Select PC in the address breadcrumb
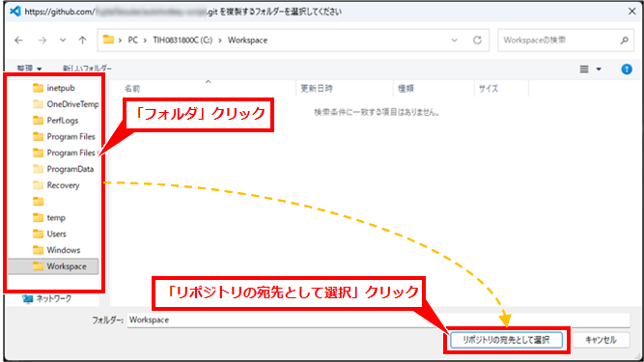Image resolution: width=644 pixels, height=362 pixels. pos(132,41)
